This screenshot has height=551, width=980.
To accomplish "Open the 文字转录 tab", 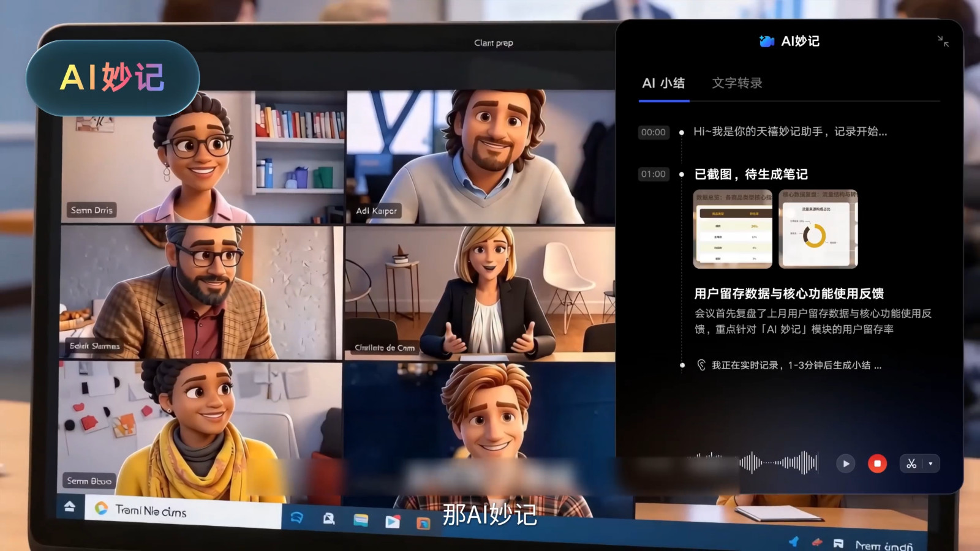I will tap(737, 83).
